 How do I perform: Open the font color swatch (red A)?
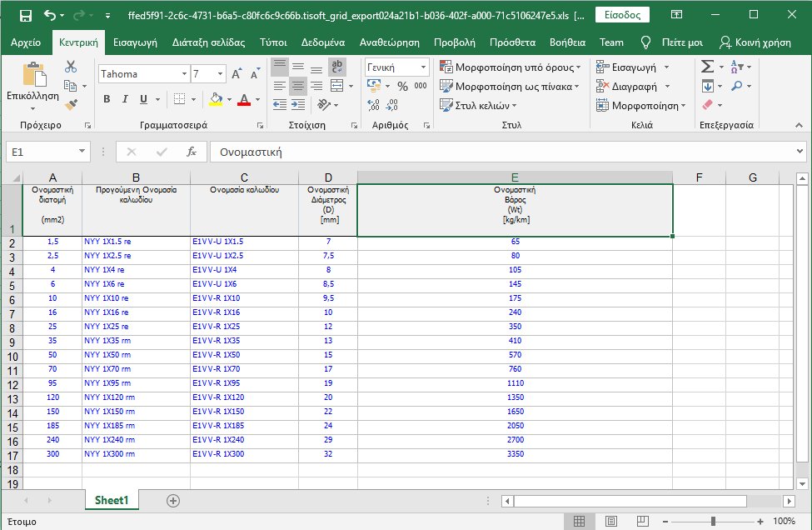(245, 99)
